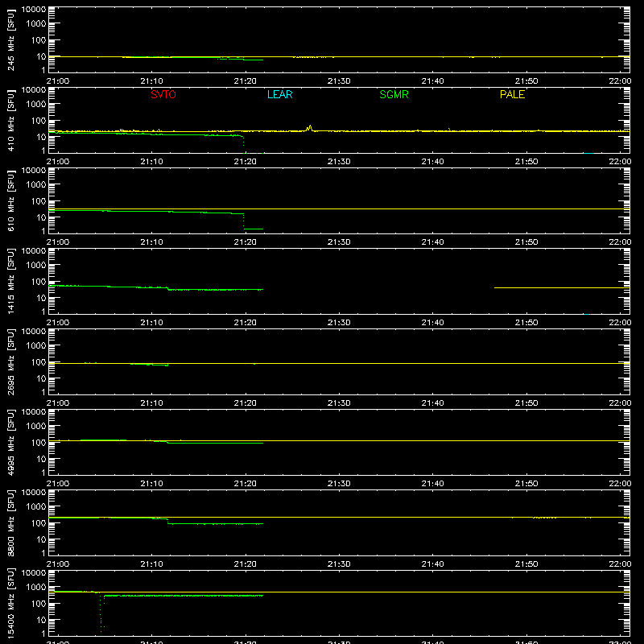The width and height of the screenshot is (644, 644).
Task: Click the 21:50 label below the 2695 MHz panel
Action: coord(526,403)
